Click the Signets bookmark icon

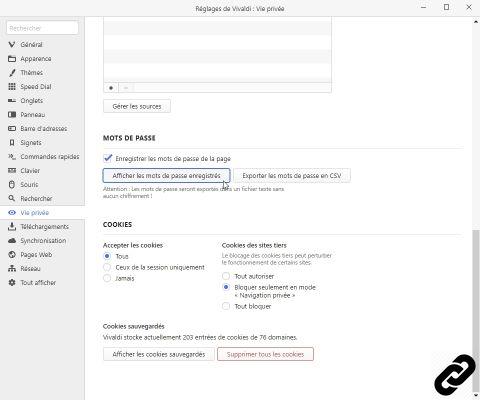point(12,143)
